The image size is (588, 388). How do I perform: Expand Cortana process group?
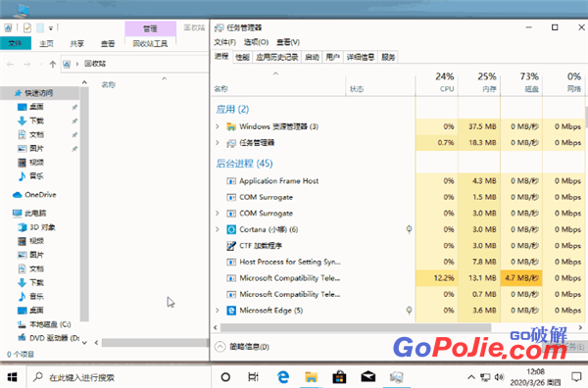tap(218, 229)
